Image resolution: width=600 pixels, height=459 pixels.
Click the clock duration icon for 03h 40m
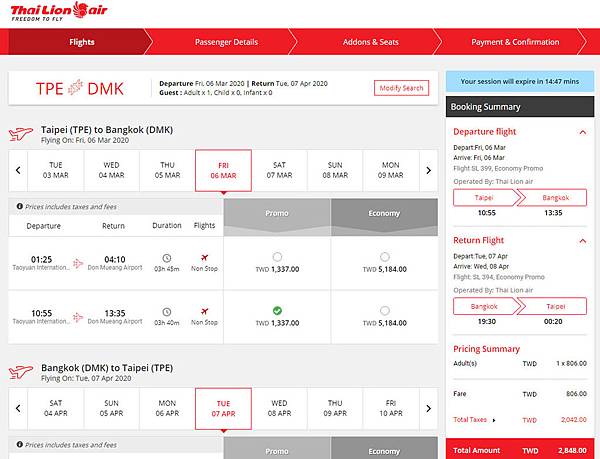pos(166,312)
